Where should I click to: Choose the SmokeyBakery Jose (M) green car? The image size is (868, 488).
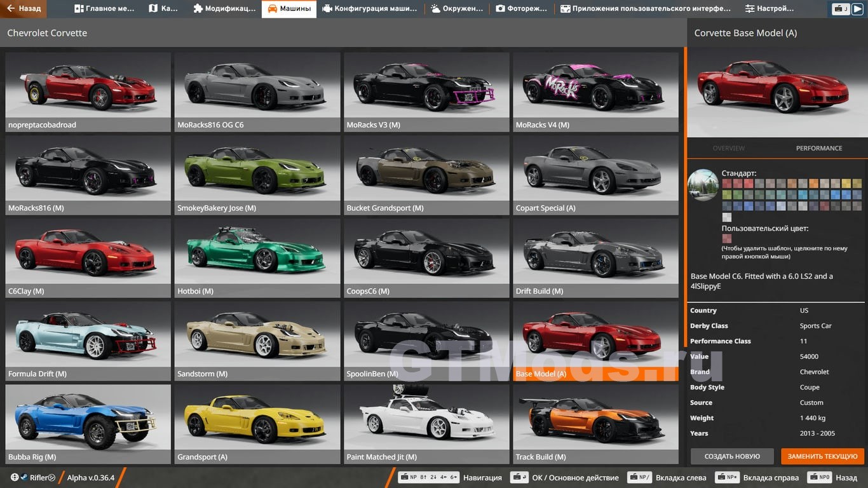257,175
